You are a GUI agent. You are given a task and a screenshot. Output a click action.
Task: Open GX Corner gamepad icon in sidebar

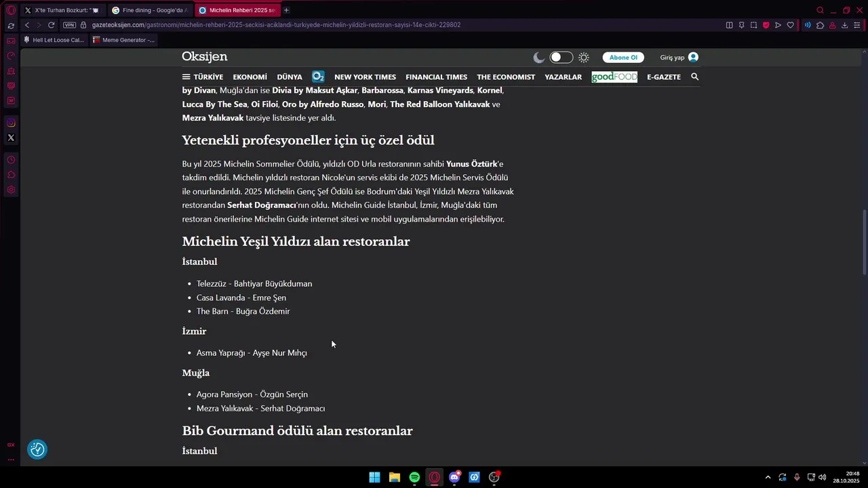click(11, 41)
